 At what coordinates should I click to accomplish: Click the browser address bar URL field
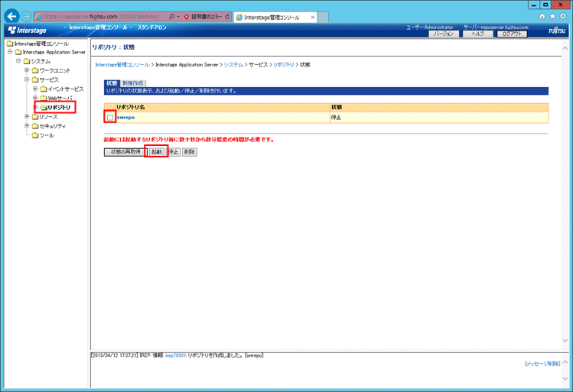99,16
